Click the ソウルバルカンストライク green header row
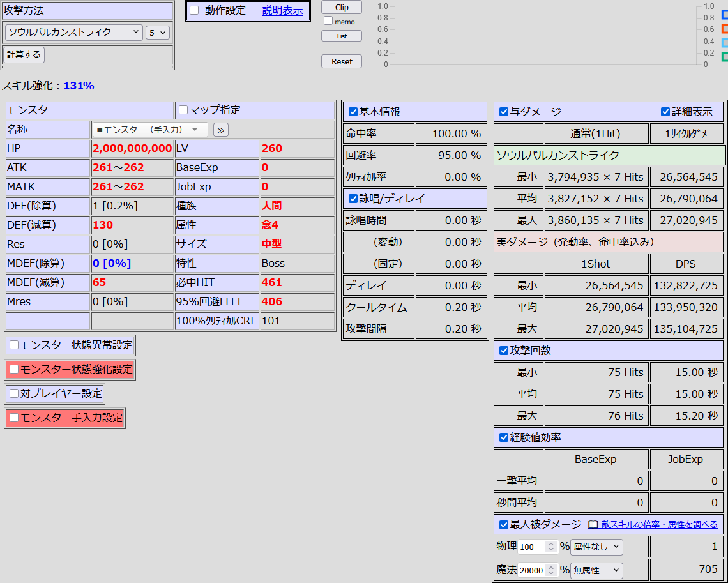Screen dimensions: 728x583 click(609, 155)
